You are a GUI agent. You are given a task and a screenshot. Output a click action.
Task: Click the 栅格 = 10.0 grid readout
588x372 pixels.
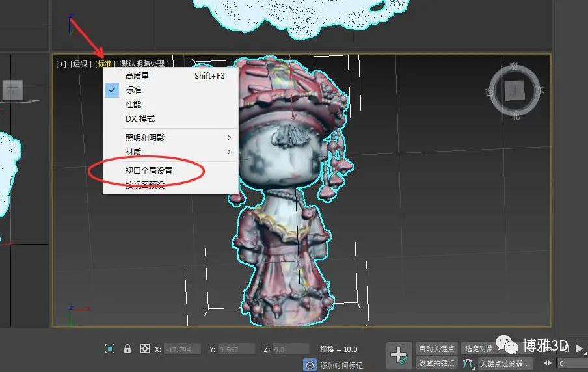click(339, 349)
